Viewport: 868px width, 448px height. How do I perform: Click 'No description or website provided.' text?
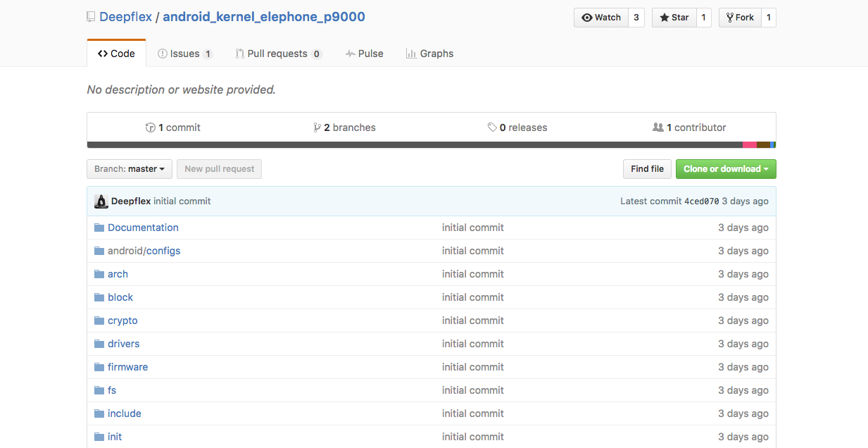[x=181, y=90]
